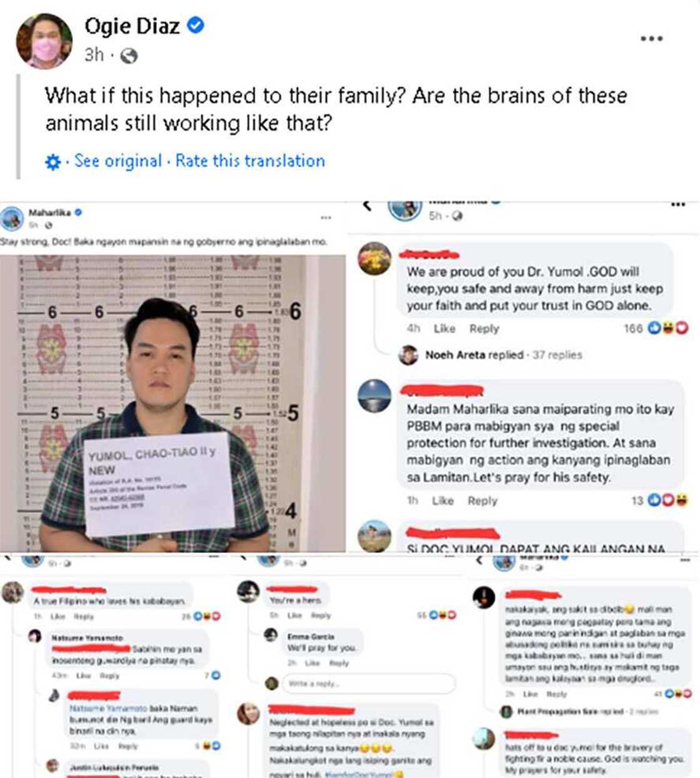Like the Dr. Yumol proud comment
700x778 pixels.
point(444,329)
